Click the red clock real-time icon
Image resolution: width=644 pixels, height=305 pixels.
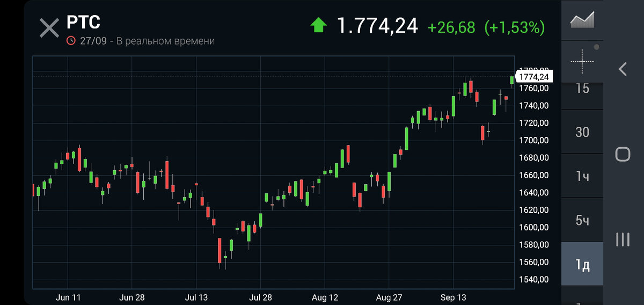coord(71,41)
